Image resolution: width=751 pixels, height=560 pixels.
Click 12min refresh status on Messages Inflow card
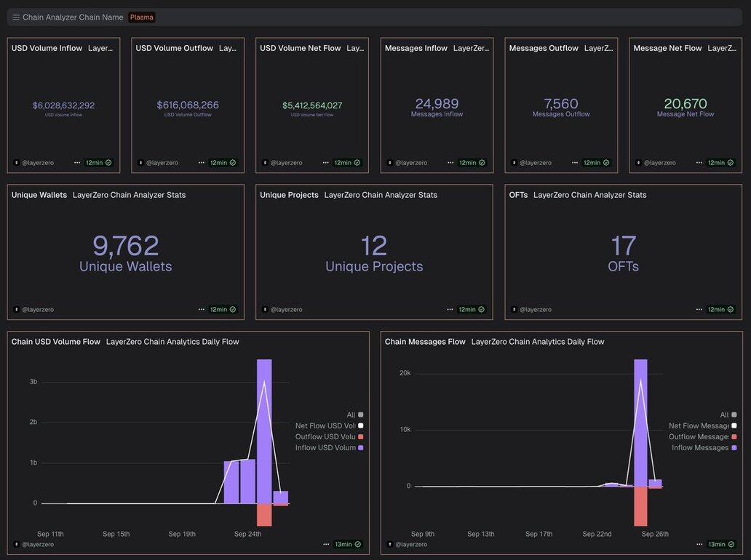click(472, 163)
